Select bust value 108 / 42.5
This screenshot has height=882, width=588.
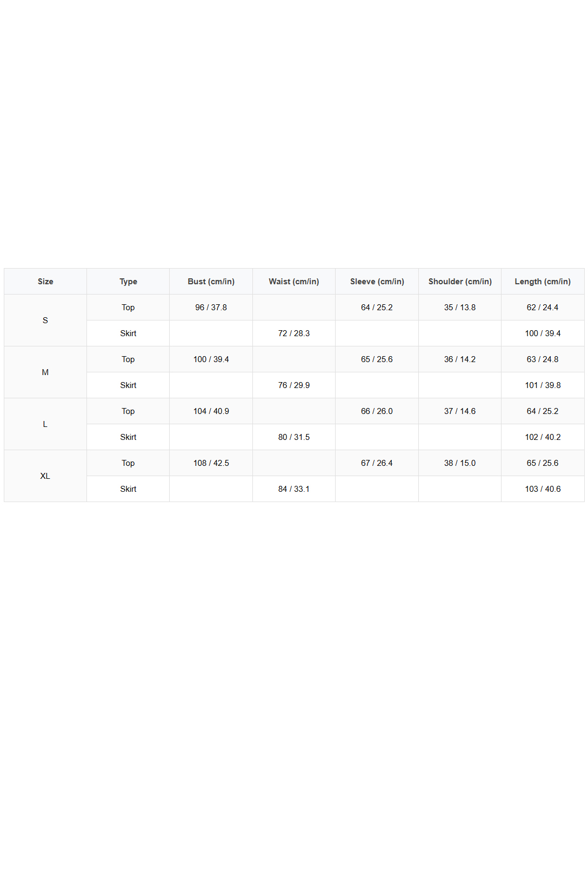(211, 463)
